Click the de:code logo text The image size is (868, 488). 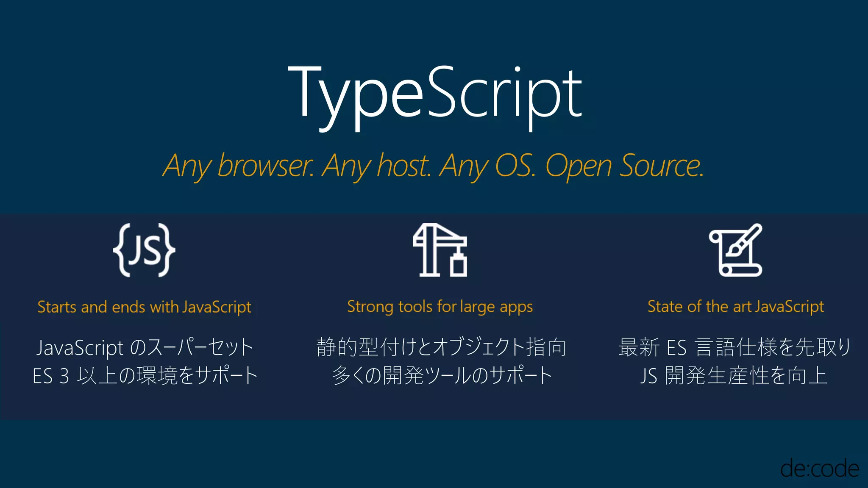pyautogui.click(x=820, y=469)
